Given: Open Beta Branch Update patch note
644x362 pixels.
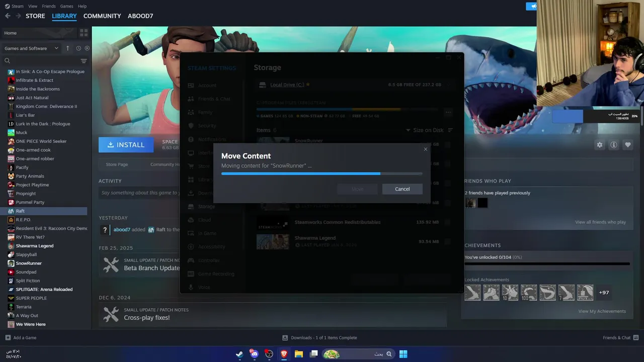Looking at the screenshot, I should [x=151, y=268].
